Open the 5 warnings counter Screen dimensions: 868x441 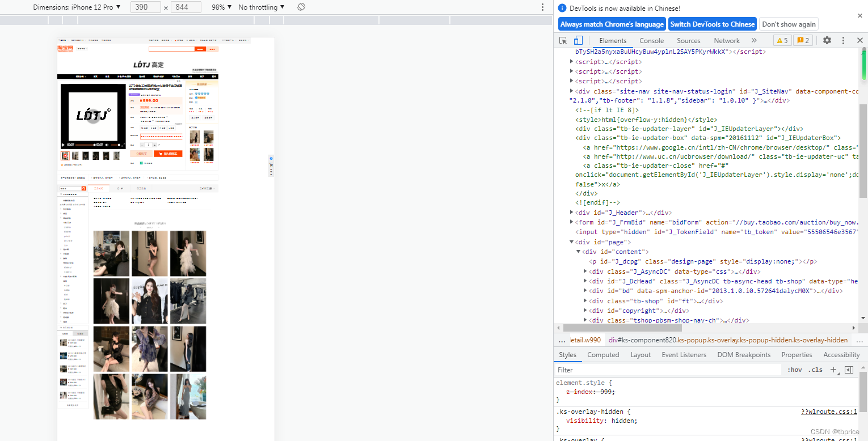[x=782, y=40]
